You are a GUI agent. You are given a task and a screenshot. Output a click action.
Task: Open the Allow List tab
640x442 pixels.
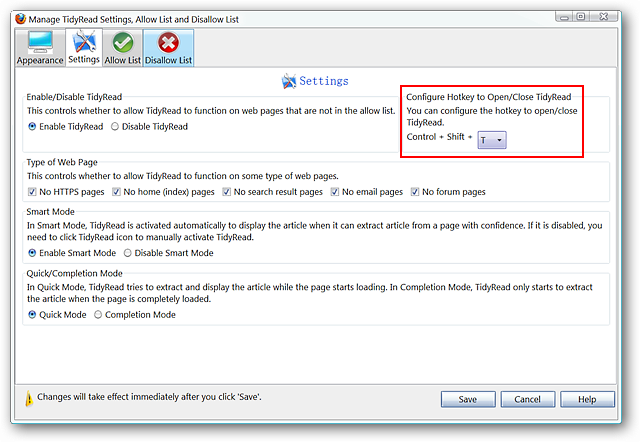point(122,48)
